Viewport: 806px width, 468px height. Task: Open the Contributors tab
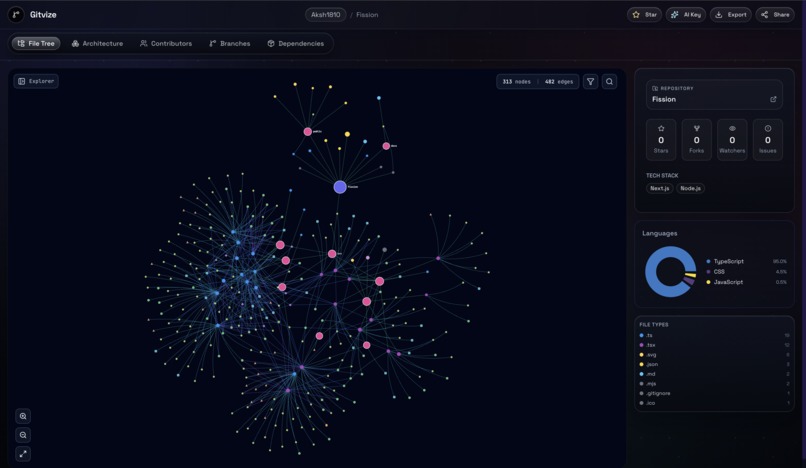pyautogui.click(x=166, y=44)
